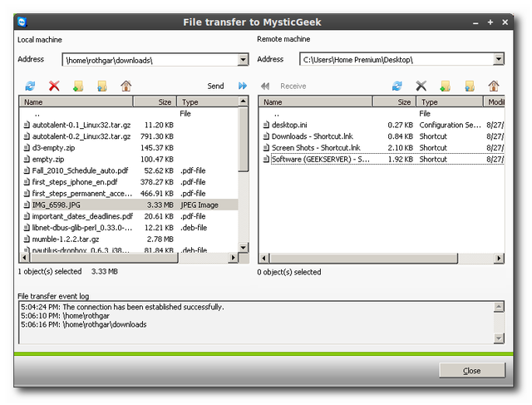Click file icon beside mumble-1.2.2.tar.gz
The height and width of the screenshot is (405, 532).
pyautogui.click(x=27, y=239)
